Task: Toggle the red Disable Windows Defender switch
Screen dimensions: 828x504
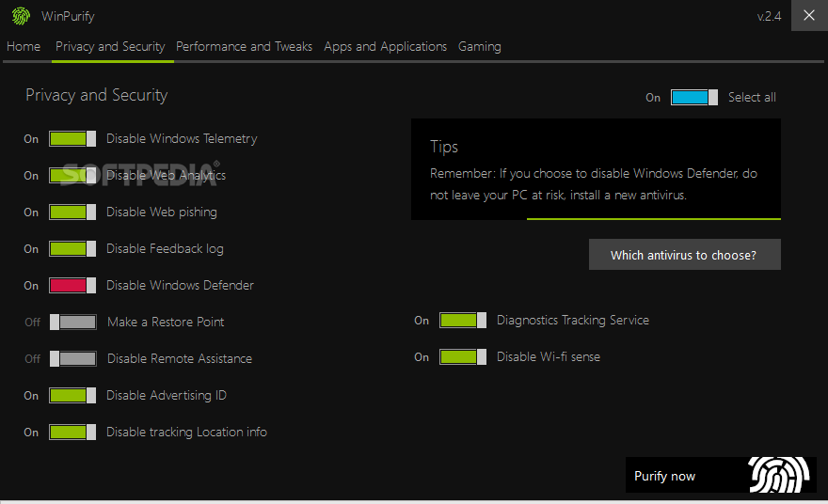Action: [x=72, y=286]
